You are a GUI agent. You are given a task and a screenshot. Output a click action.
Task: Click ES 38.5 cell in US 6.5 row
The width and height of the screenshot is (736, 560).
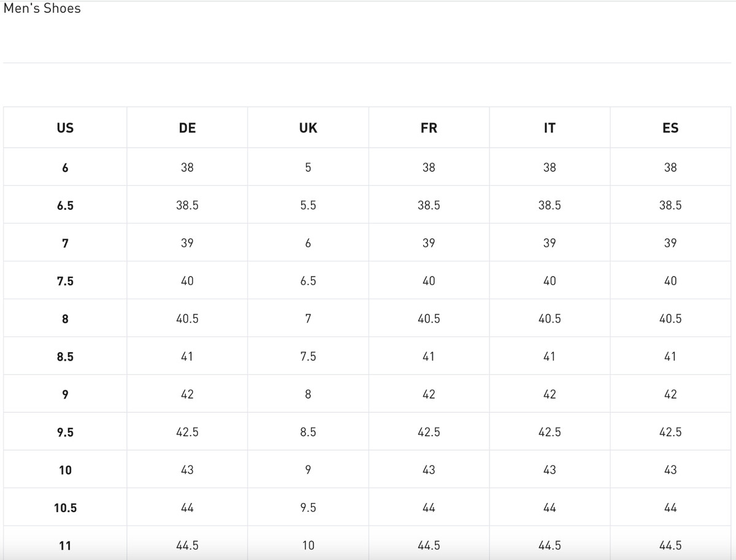[670, 205]
